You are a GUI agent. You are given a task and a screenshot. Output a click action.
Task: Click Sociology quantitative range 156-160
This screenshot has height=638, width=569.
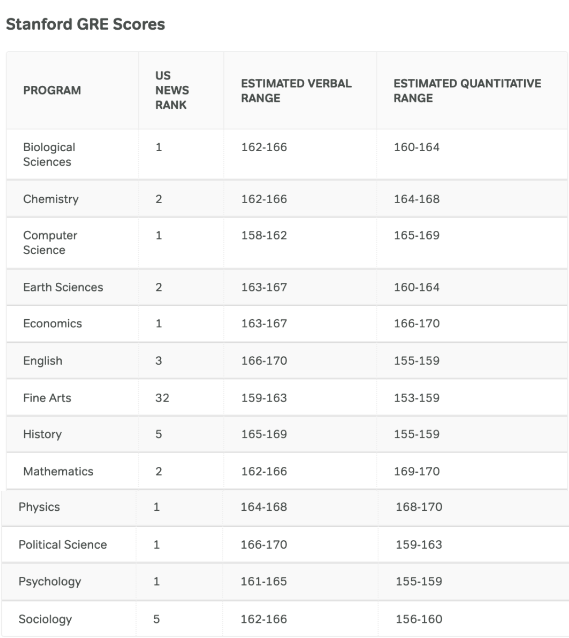coord(419,619)
